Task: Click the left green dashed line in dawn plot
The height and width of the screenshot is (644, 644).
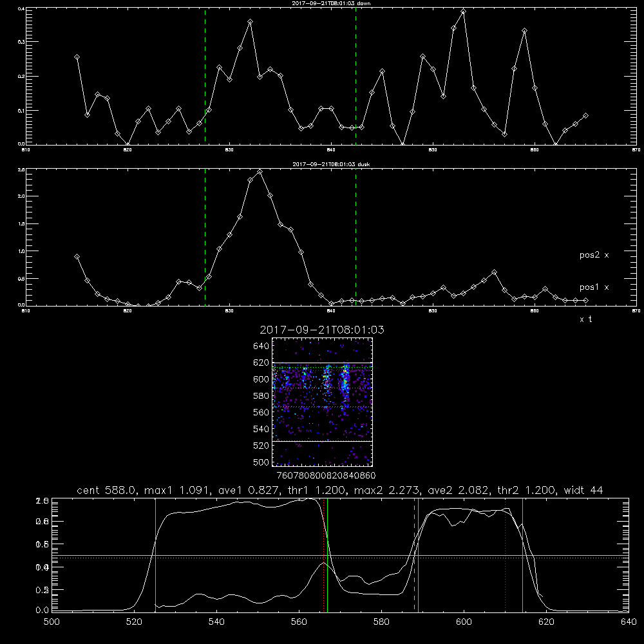Action: tap(205, 76)
